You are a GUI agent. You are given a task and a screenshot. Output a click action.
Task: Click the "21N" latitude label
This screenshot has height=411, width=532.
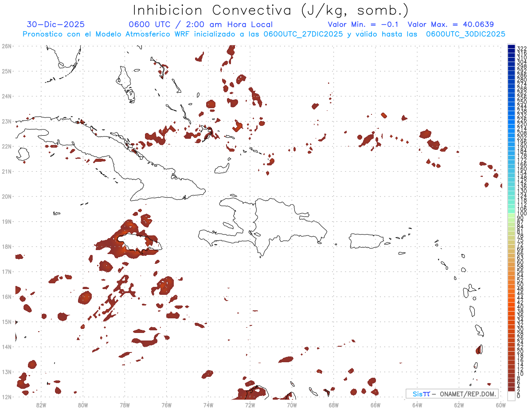(x=7, y=172)
